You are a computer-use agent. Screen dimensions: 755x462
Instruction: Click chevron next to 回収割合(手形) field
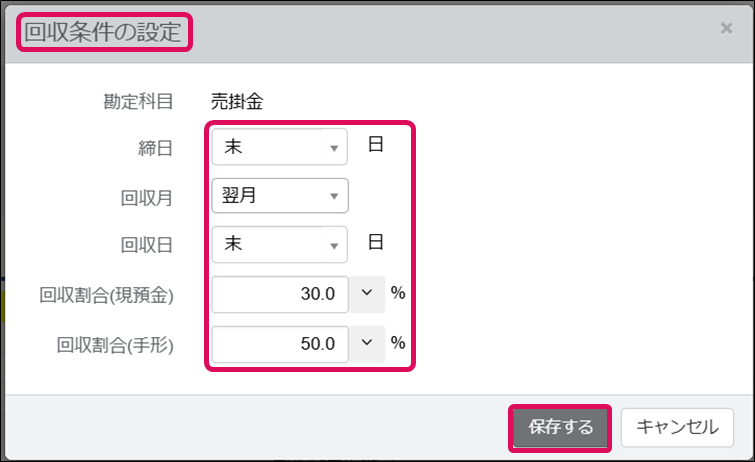[367, 343]
